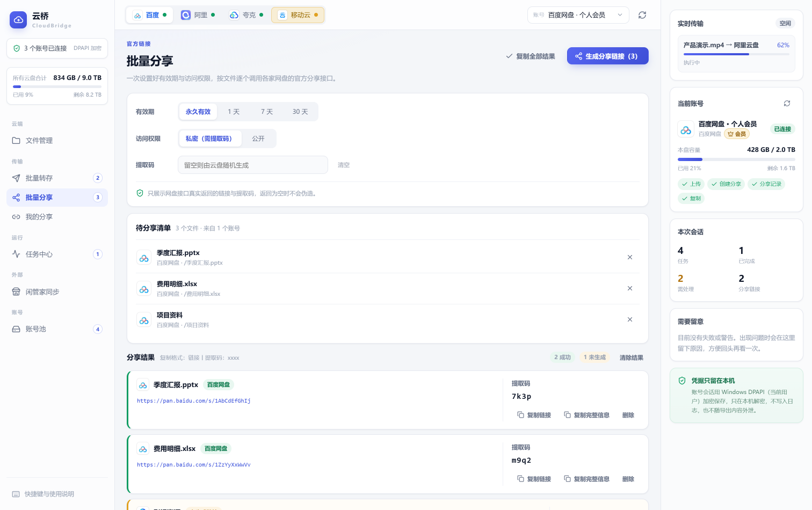The height and width of the screenshot is (510, 812).
Task: Click the Baidu cloud icon beside 费用明细.xlsx in pending list
Action: (144, 289)
